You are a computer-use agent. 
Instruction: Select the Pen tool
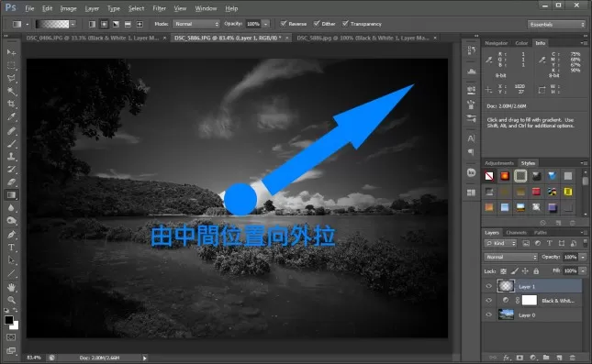(11, 235)
